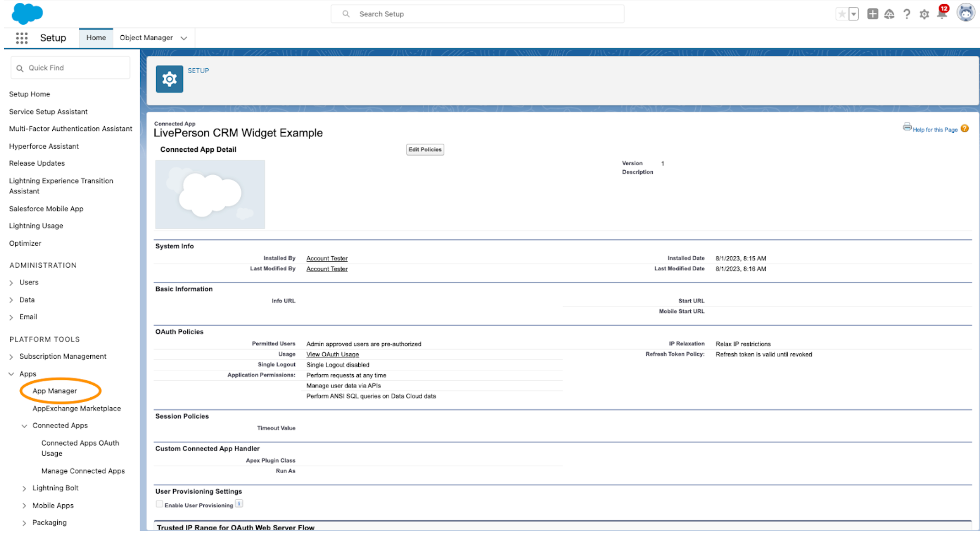Open Last Modified By Account Tester link

(327, 269)
